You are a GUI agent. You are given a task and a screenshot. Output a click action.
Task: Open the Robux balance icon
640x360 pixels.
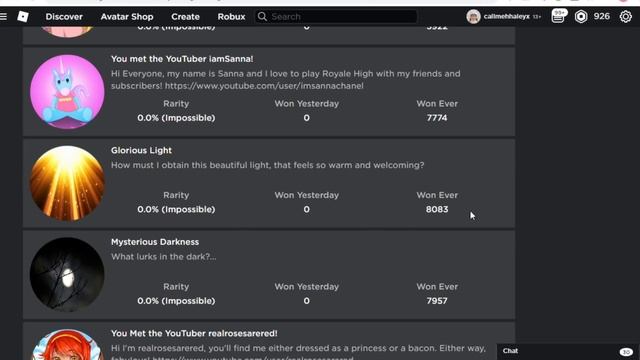coord(581,17)
